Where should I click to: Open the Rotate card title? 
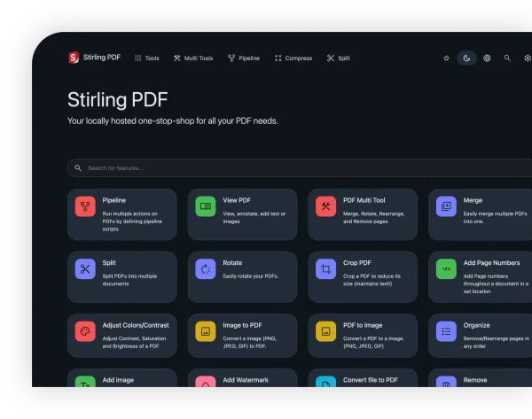pos(232,263)
